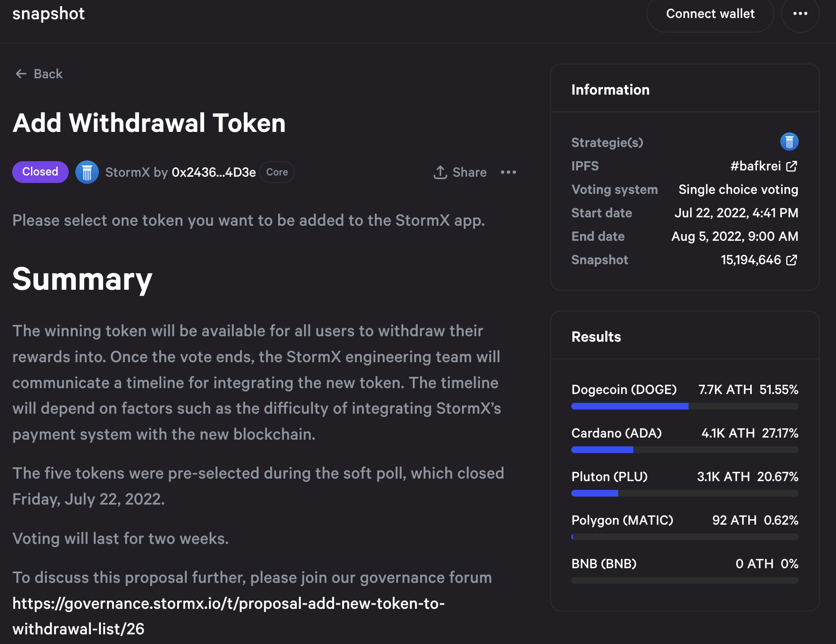Click the 7.7K ATH 51.55% value

click(x=748, y=390)
